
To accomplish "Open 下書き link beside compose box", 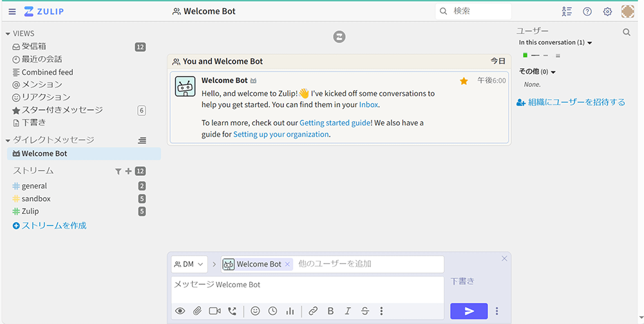I will tap(462, 281).
